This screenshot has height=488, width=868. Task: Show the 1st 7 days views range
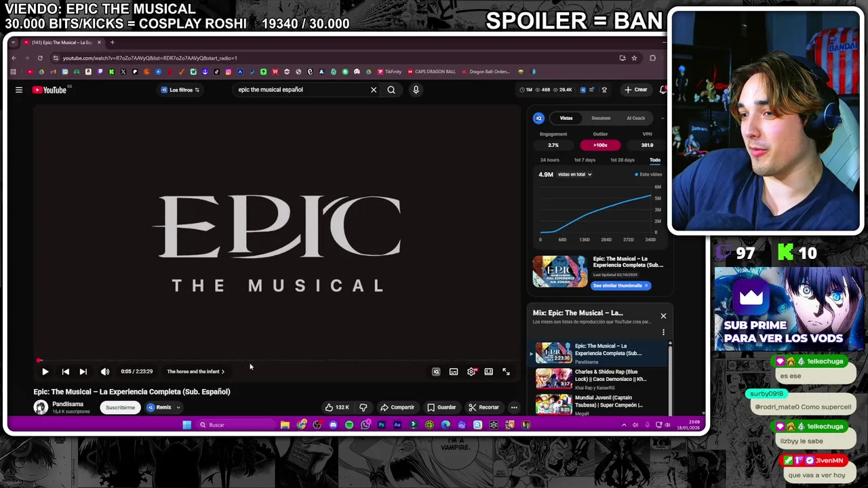(585, 160)
